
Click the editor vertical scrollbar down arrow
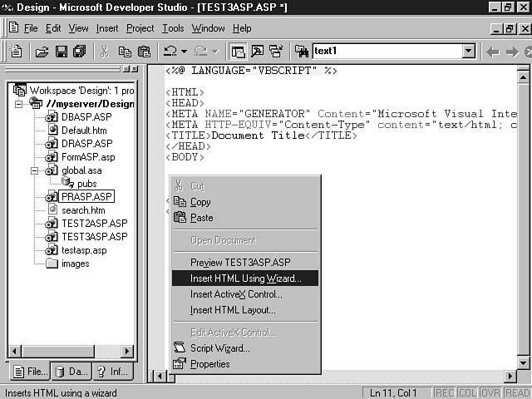click(x=523, y=362)
